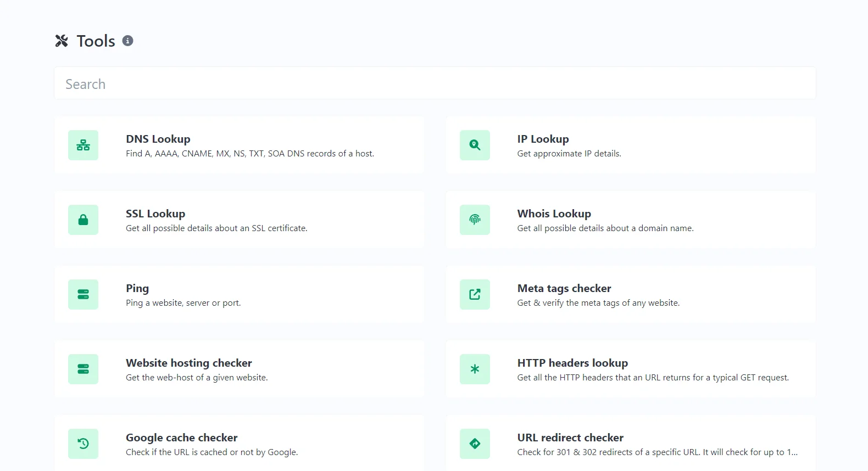Image resolution: width=868 pixels, height=471 pixels.
Task: Focus the tools Search field
Action: 435,83
